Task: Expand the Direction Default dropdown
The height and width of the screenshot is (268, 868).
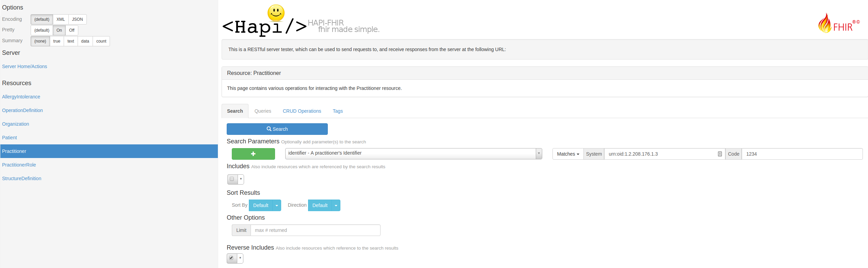Action: (x=336, y=205)
